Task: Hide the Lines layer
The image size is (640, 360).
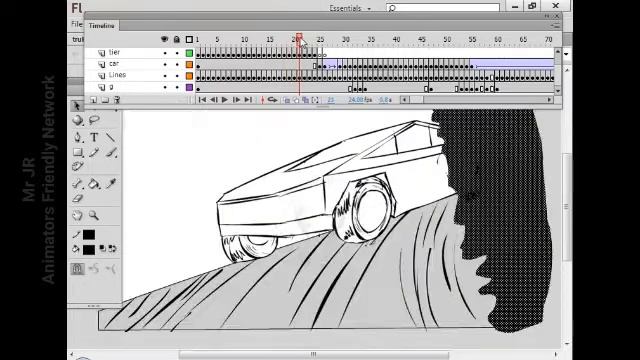Action: click(x=165, y=76)
